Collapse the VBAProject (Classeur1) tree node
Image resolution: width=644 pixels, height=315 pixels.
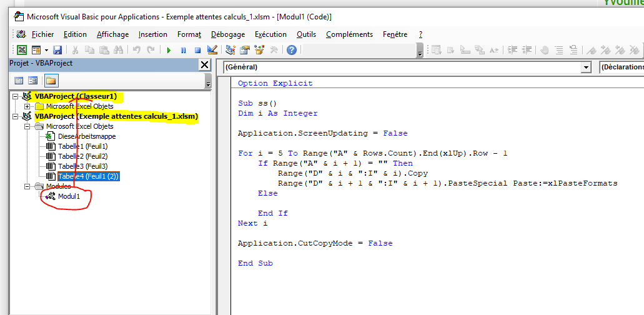point(15,96)
